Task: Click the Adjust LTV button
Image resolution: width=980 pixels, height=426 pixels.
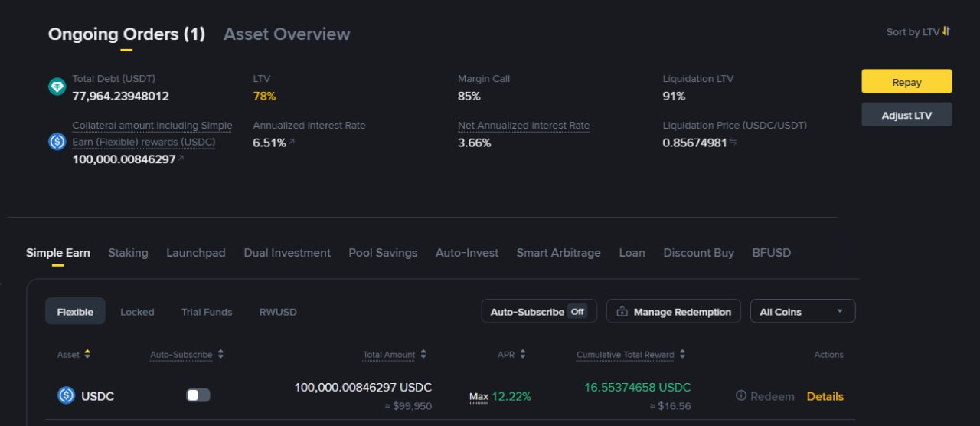Action: (x=906, y=115)
